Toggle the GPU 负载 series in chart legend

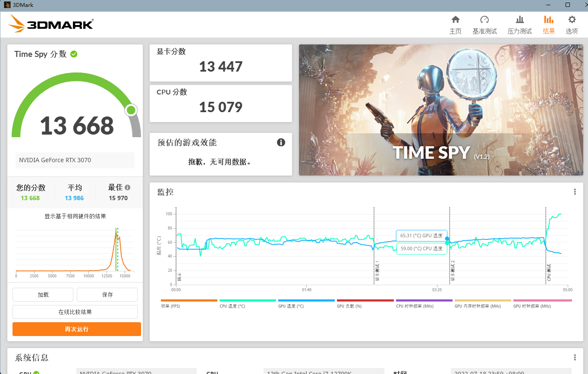(x=365, y=303)
